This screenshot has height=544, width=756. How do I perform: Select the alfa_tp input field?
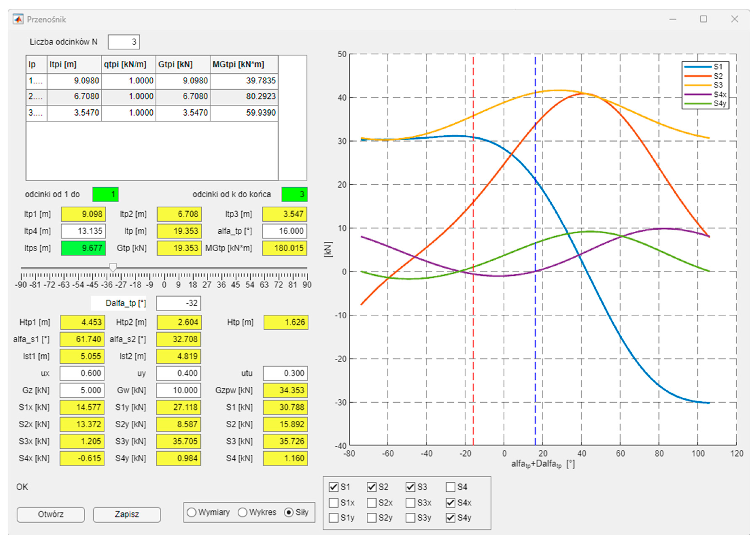(285, 231)
